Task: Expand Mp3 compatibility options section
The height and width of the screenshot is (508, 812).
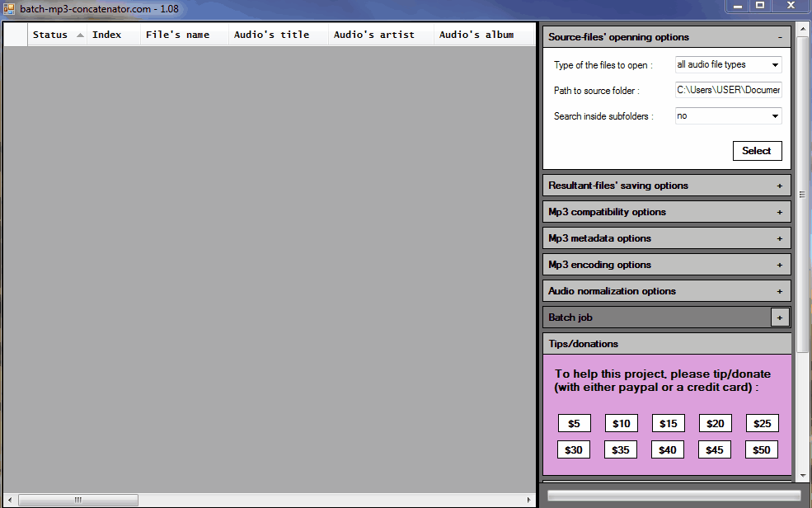Action: pos(779,212)
